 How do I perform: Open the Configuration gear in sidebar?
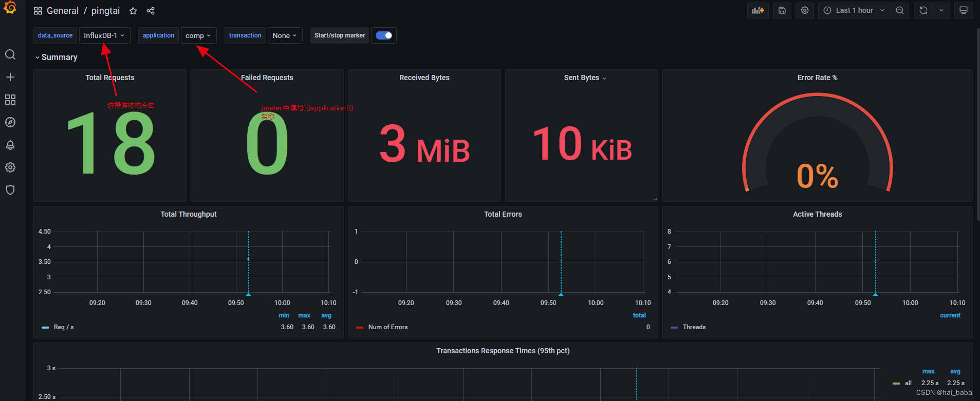(10, 167)
